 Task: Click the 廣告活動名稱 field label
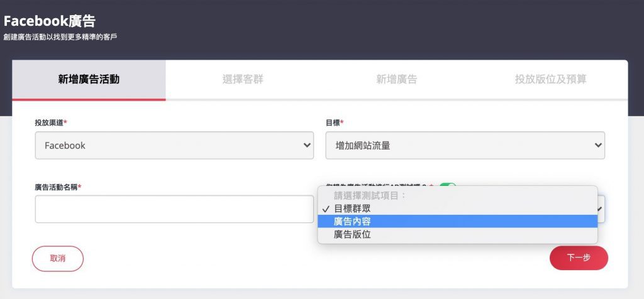tap(58, 187)
